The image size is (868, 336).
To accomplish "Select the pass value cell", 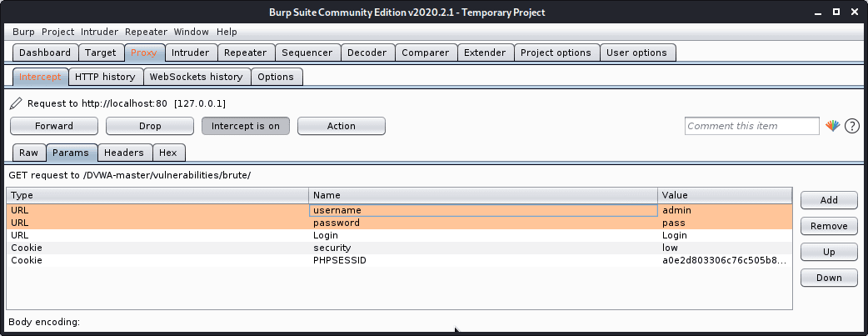I will click(726, 223).
